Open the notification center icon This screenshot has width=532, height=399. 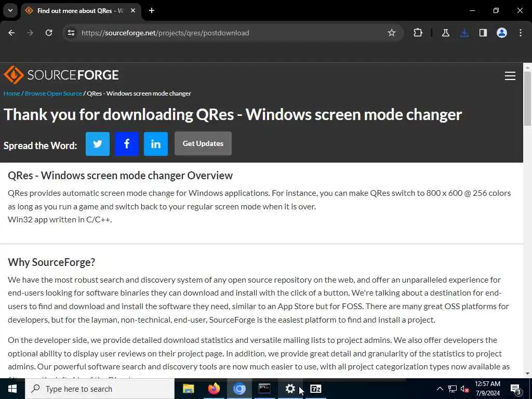click(515, 389)
